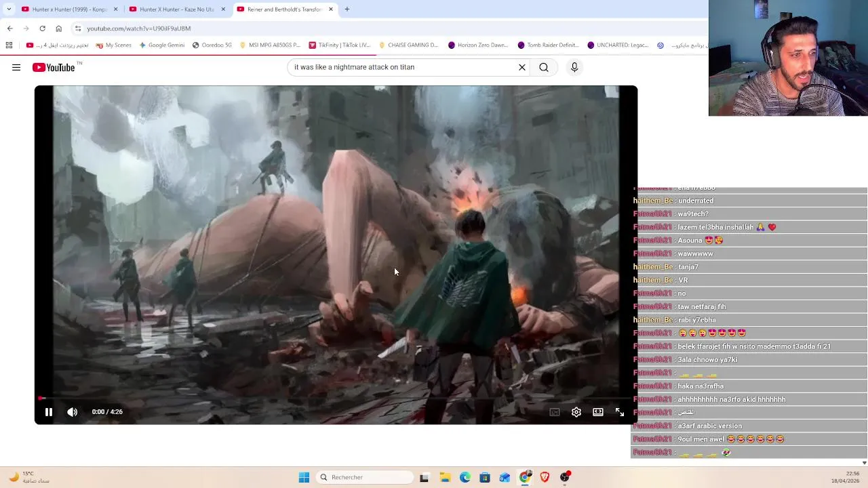Open TikFinity TikTok LIVE bookmark
The image size is (868, 488).
point(340,45)
